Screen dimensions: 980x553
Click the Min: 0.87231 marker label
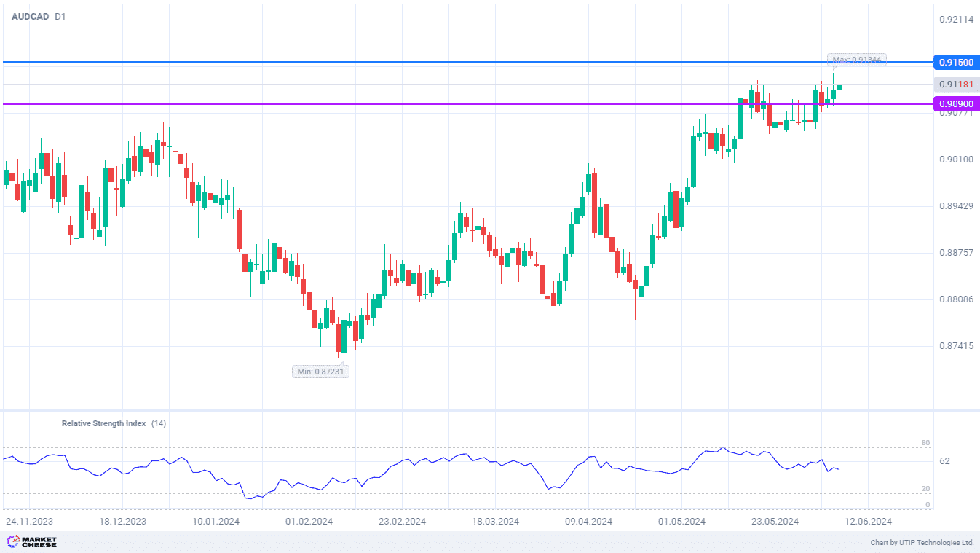pos(321,372)
